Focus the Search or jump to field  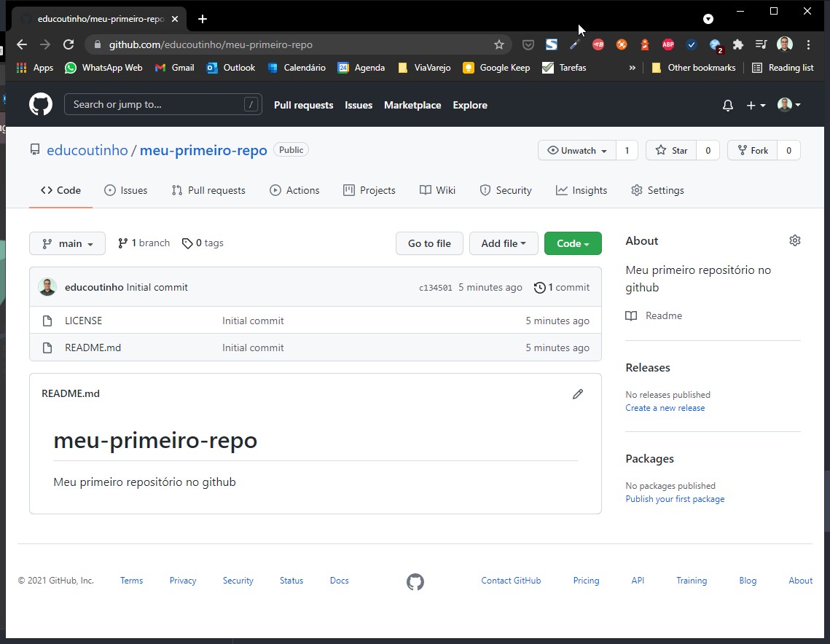tap(163, 104)
